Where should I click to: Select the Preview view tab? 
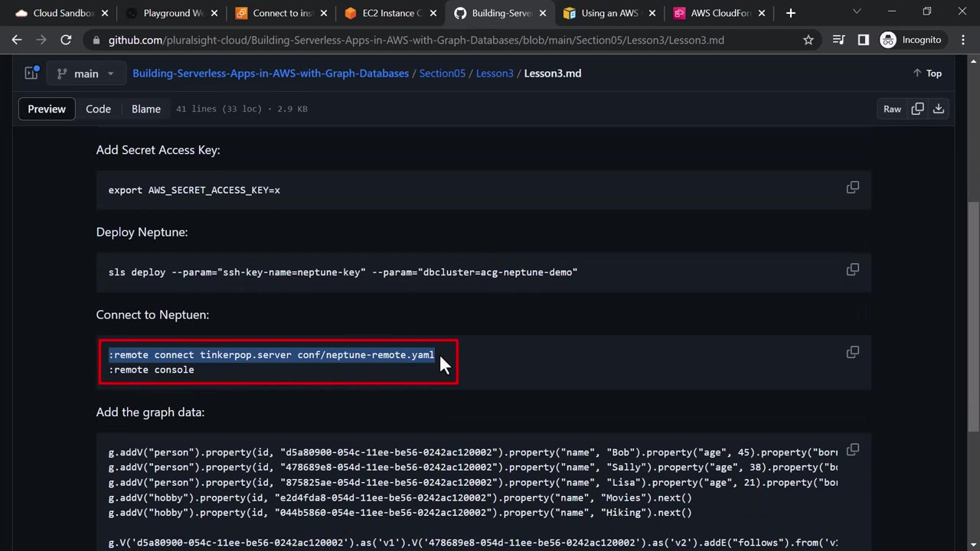(47, 109)
